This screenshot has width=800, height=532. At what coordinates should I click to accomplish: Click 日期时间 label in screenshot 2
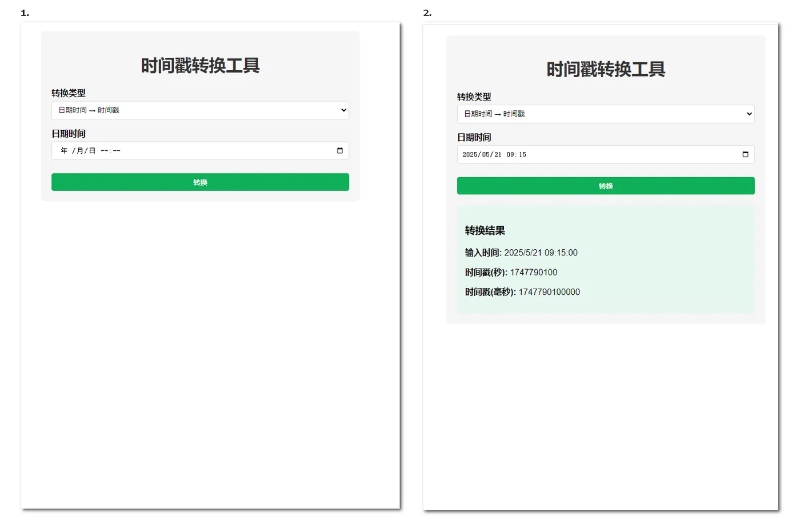point(474,137)
